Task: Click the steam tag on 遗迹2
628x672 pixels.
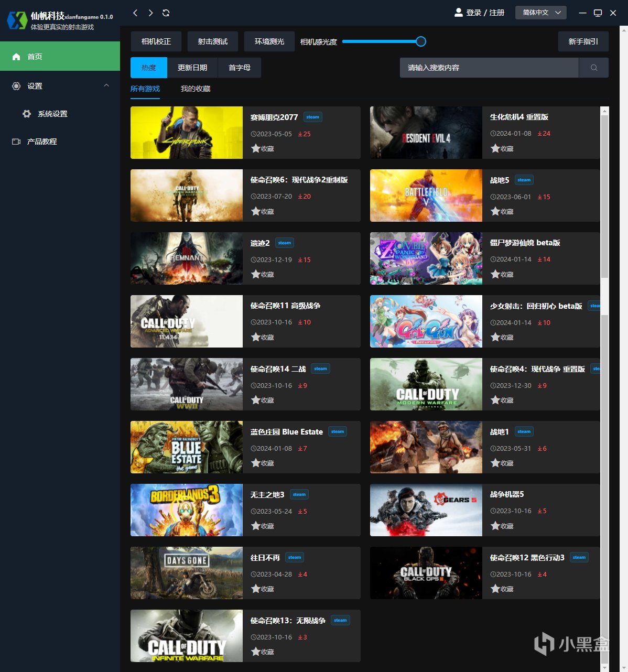Action: click(x=285, y=243)
